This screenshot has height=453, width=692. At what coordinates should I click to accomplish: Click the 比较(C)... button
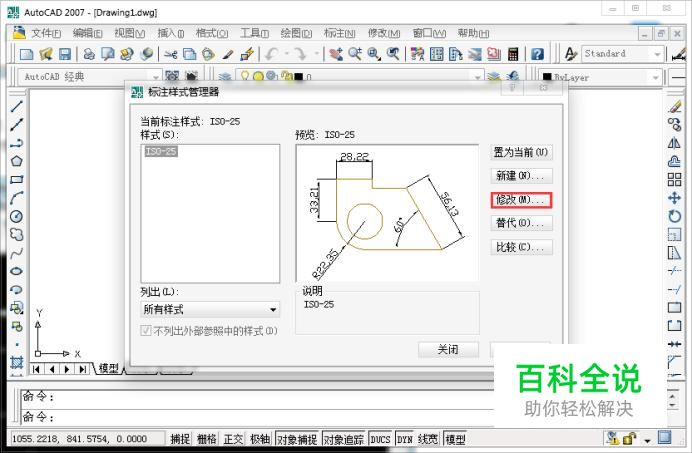click(x=521, y=247)
